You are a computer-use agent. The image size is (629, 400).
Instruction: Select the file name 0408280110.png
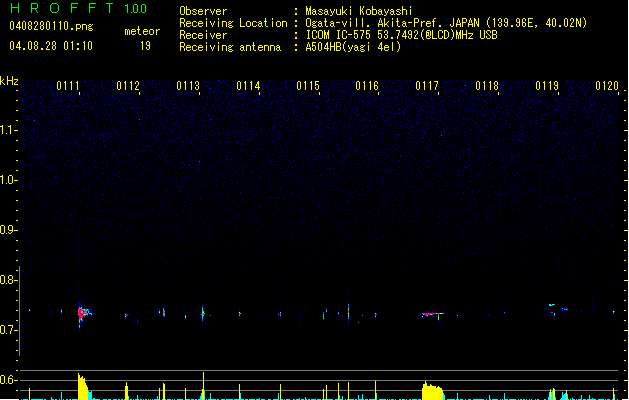51,26
